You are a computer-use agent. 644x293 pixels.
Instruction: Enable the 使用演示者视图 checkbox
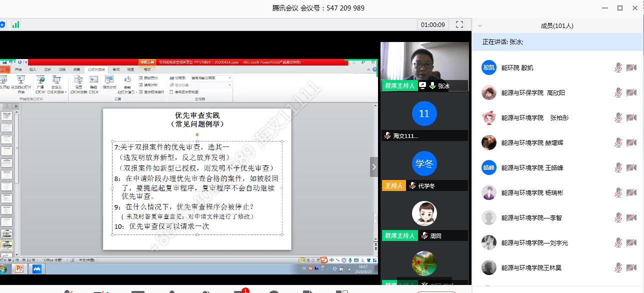click(x=172, y=92)
